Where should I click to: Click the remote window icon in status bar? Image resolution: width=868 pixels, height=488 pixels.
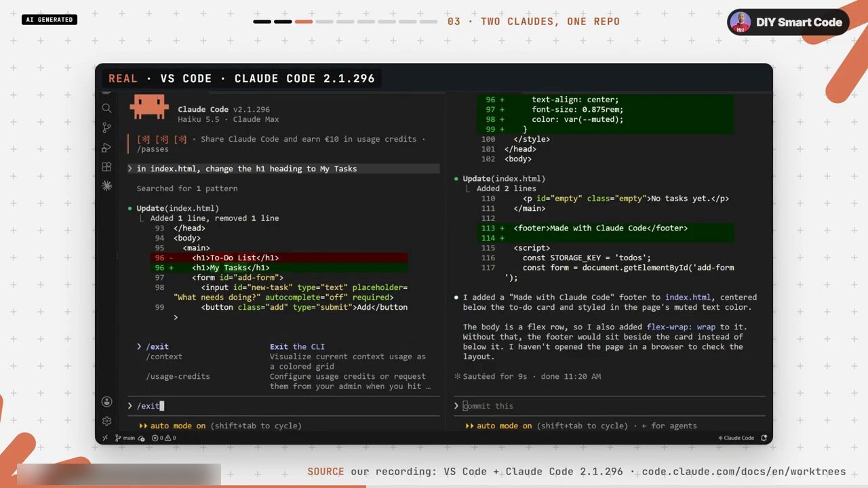point(105,438)
